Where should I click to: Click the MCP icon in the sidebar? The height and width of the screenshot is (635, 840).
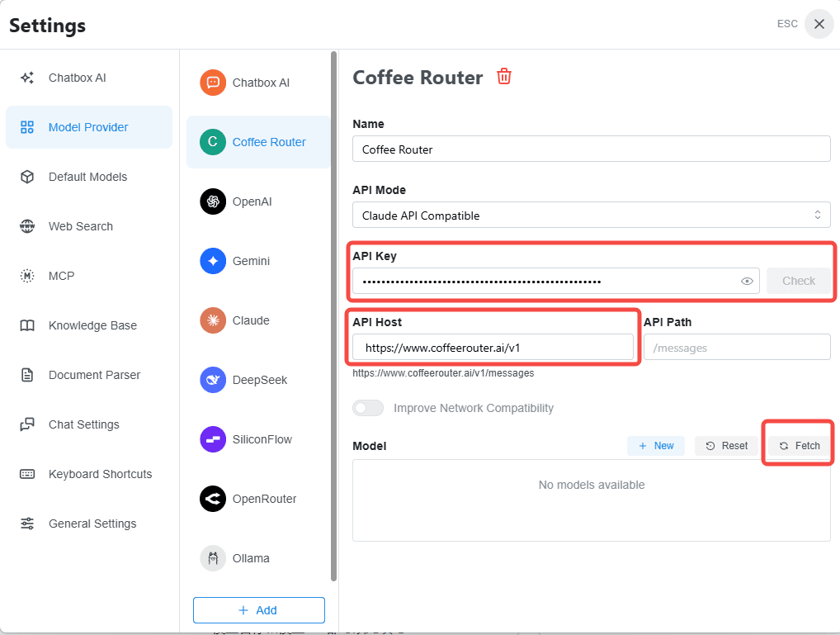click(x=27, y=276)
